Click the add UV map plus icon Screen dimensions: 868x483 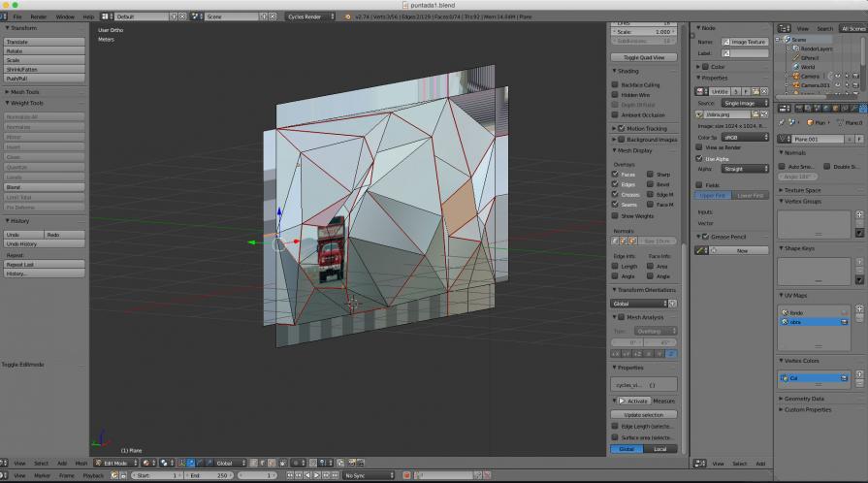(859, 308)
